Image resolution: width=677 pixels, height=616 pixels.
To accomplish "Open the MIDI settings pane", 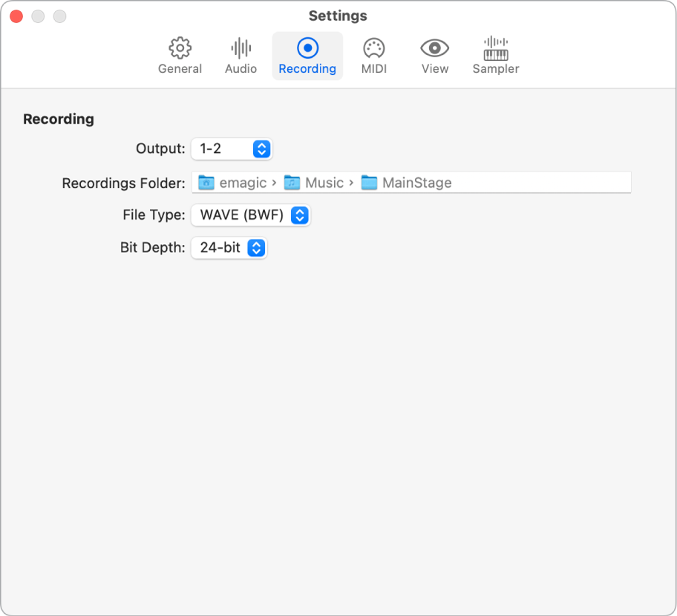I will coord(373,55).
